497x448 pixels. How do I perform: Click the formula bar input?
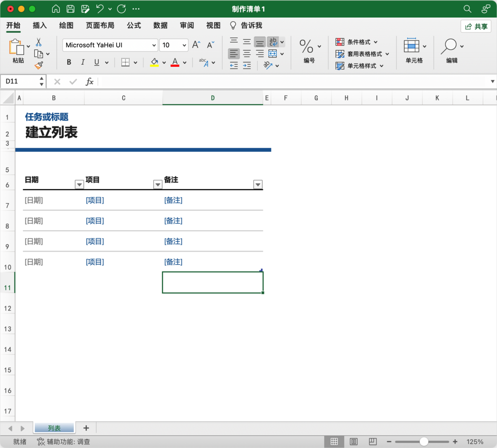point(293,81)
